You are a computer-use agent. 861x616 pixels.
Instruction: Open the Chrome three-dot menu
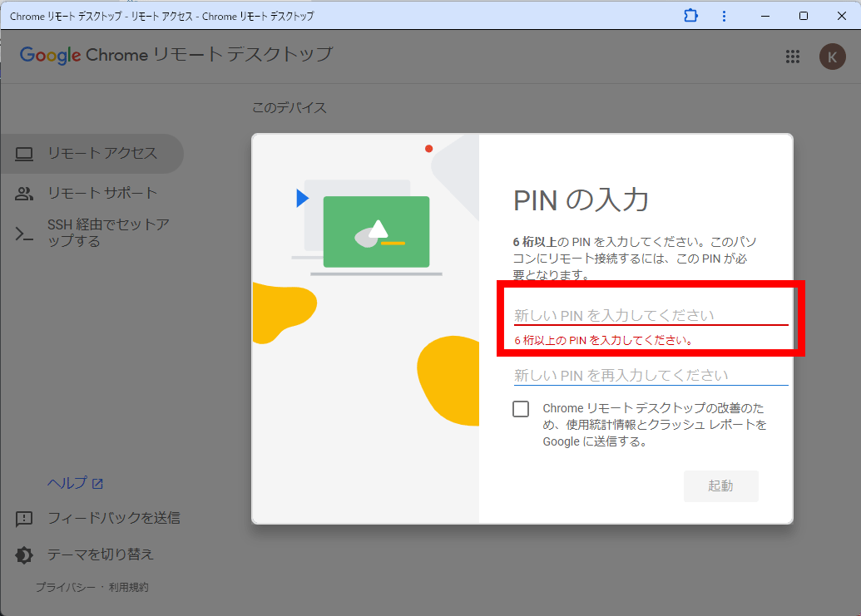[723, 16]
